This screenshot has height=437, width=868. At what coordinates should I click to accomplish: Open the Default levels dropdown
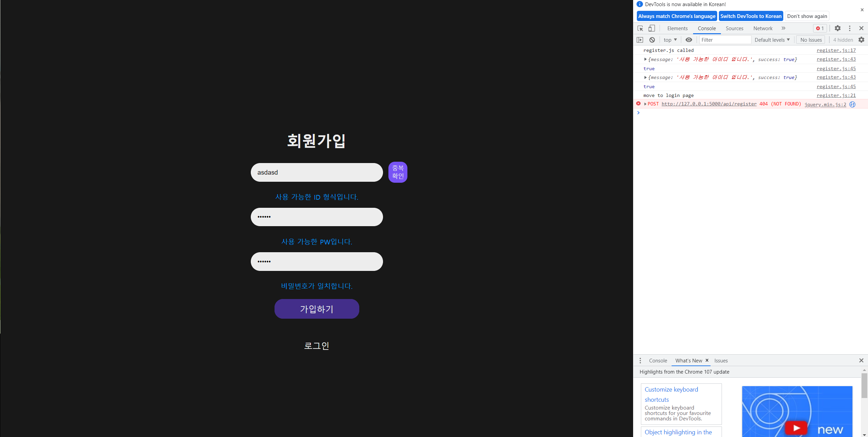point(772,40)
